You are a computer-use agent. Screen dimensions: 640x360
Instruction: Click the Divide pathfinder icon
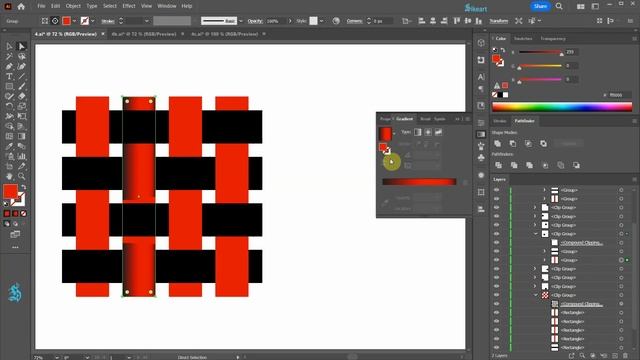(498, 165)
